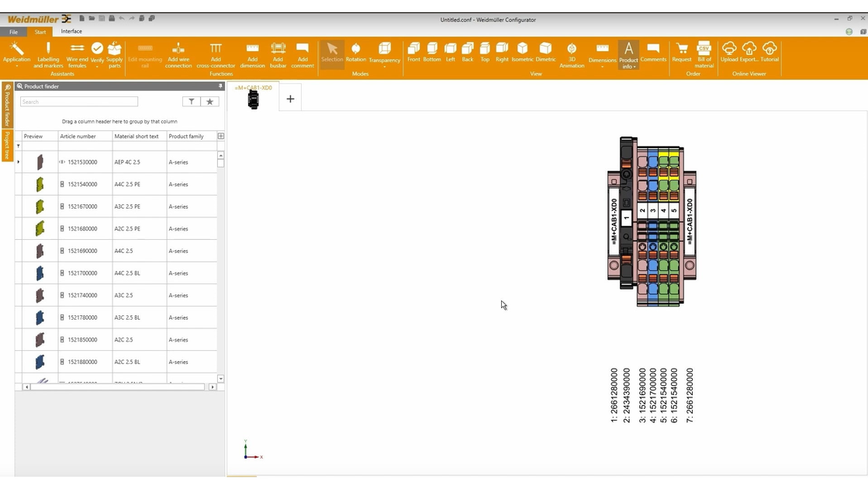
Task: Select the =M+CAB1-XD0 document tab
Action: coord(254,96)
